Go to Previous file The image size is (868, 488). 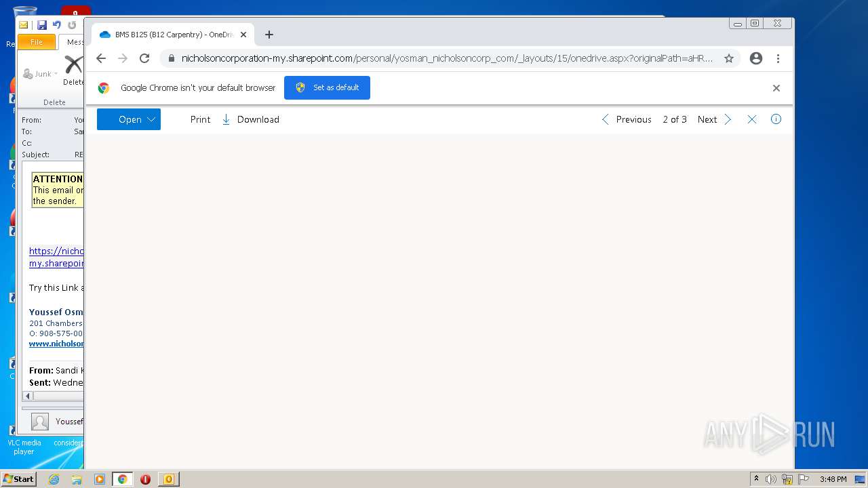click(627, 119)
